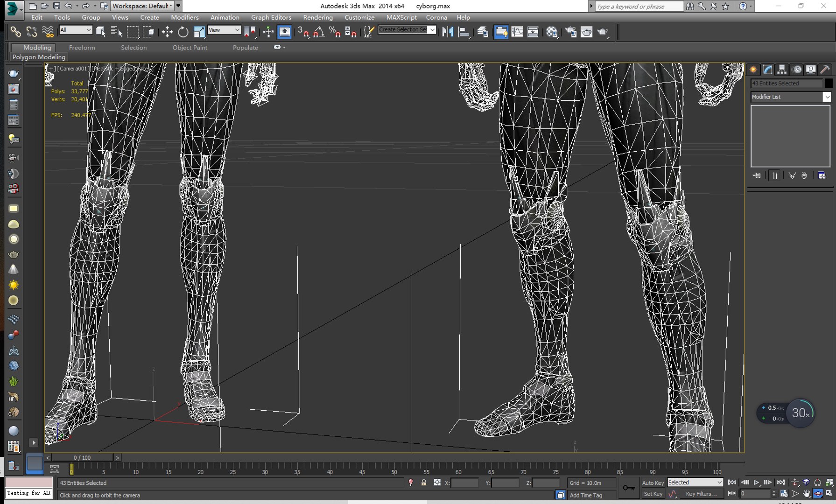
Task: Click frame 50 on the timeline track bar
Action: (394, 469)
